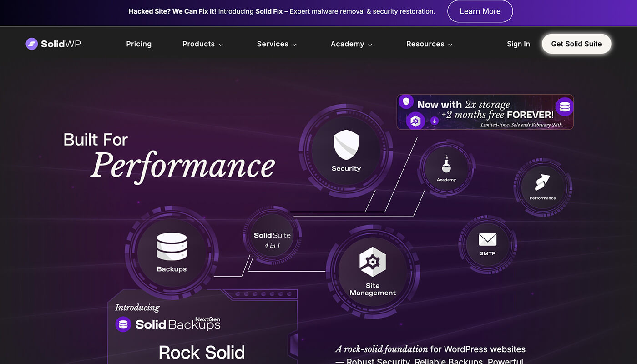Image resolution: width=637 pixels, height=364 pixels.
Task: Open the Resources menu
Action: [x=425, y=44]
